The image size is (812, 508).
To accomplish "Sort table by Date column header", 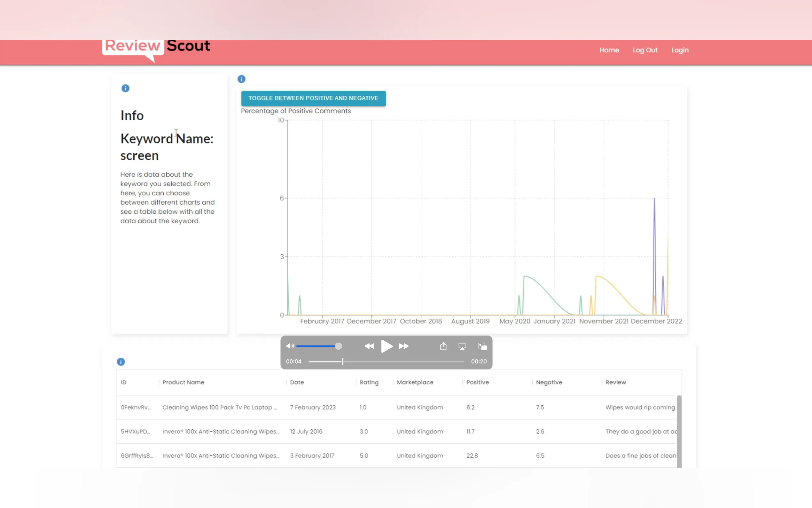I will tap(297, 382).
